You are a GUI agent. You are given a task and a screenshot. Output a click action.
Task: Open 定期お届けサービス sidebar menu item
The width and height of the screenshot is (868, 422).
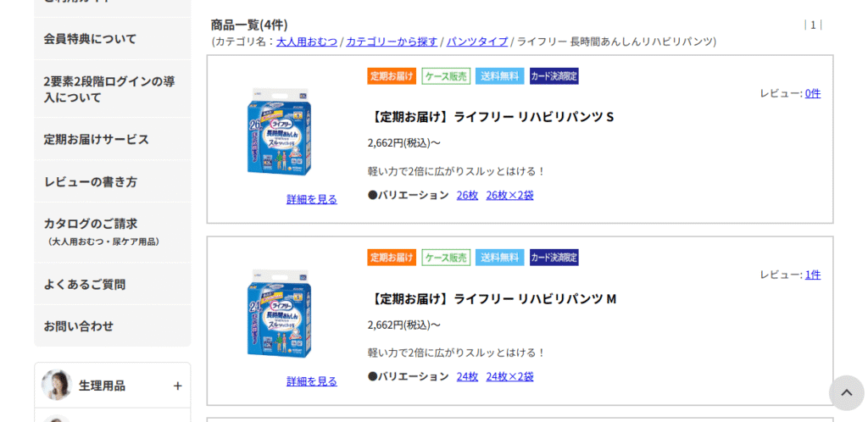pos(97,139)
